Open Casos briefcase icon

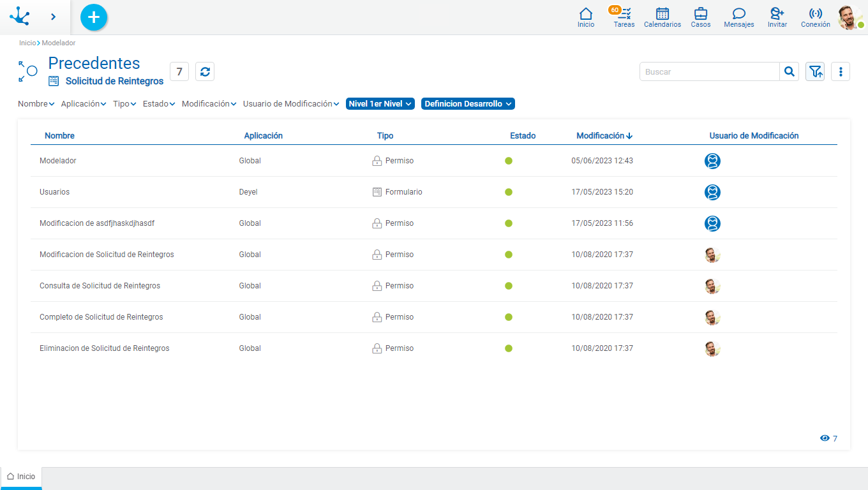click(x=701, y=17)
